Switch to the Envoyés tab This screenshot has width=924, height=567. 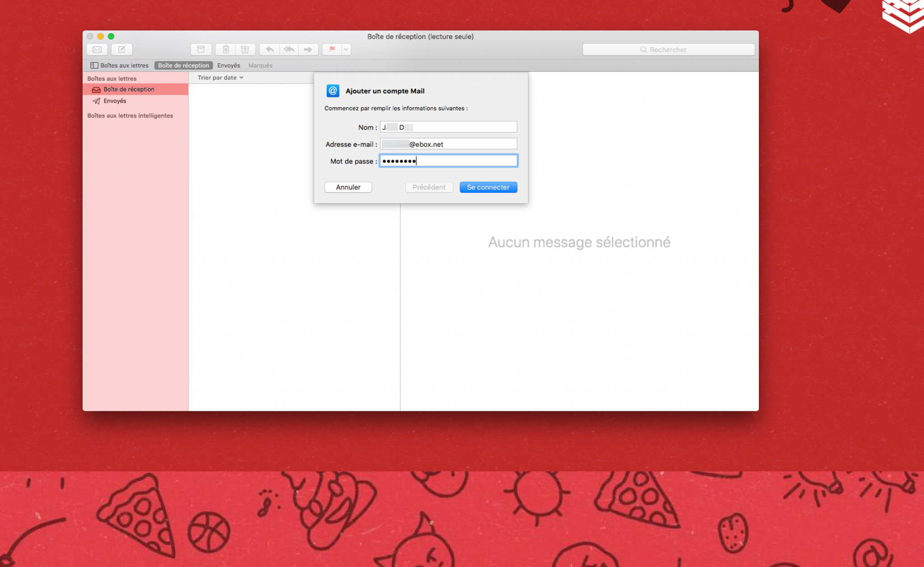click(228, 65)
